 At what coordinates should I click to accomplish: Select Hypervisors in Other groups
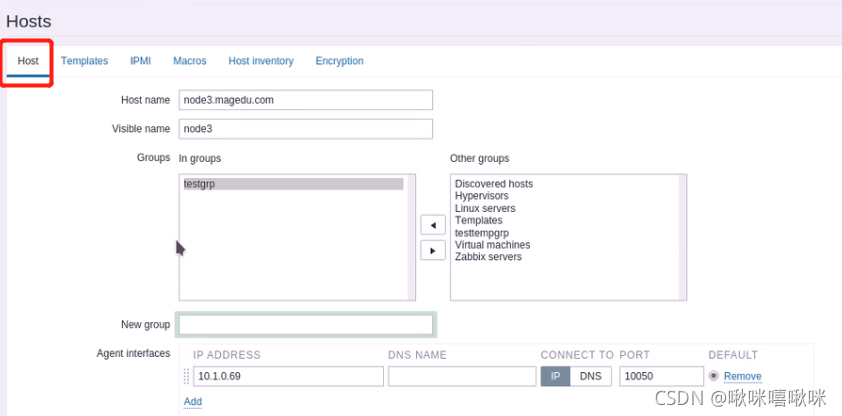click(482, 196)
